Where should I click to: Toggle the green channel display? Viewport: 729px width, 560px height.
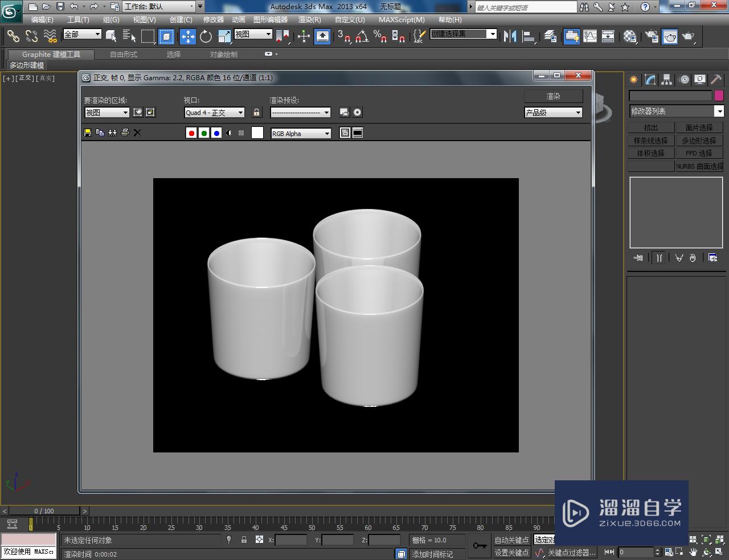(204, 133)
